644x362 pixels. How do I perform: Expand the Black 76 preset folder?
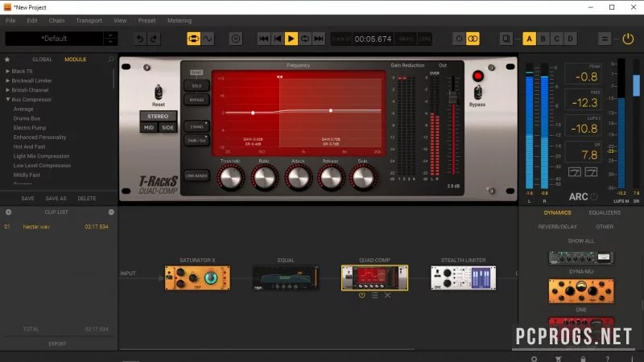click(7, 71)
